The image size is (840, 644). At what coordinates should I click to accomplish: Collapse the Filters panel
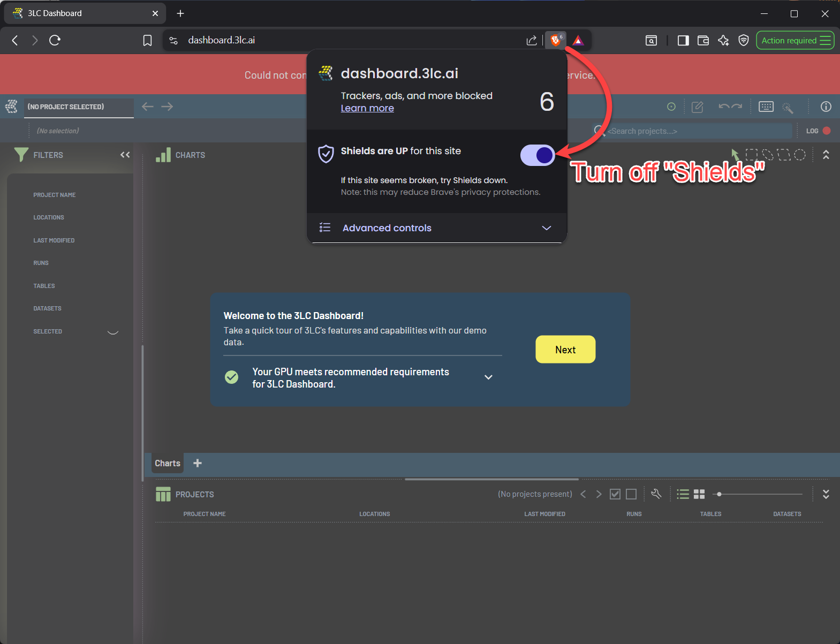pyautogui.click(x=125, y=155)
